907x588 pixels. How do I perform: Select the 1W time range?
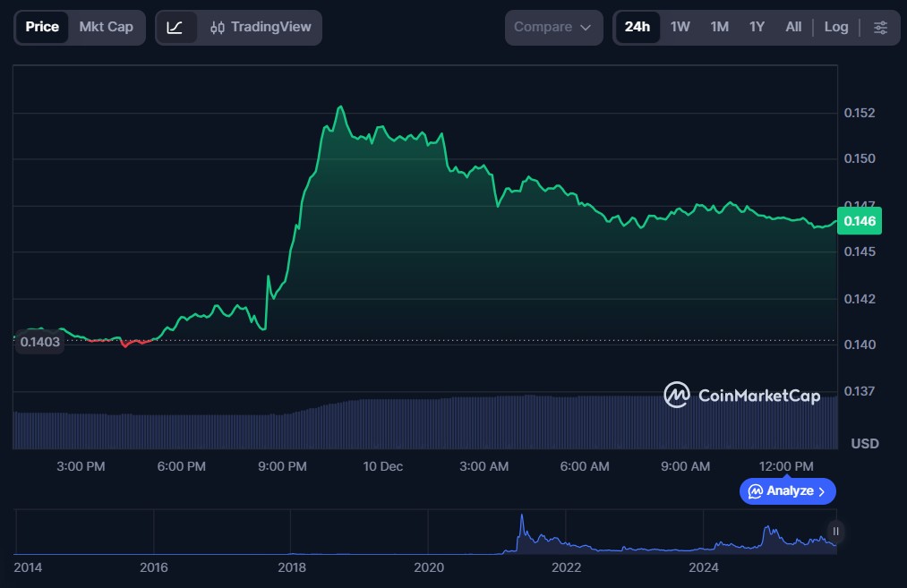tap(680, 27)
